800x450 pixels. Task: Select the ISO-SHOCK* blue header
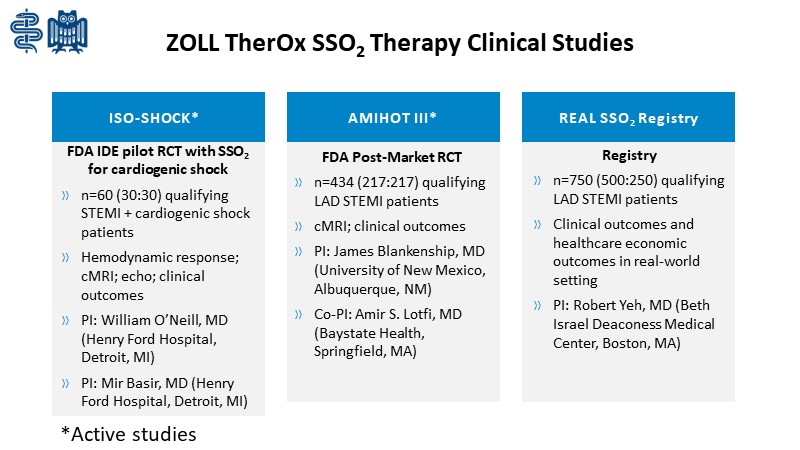(158, 117)
